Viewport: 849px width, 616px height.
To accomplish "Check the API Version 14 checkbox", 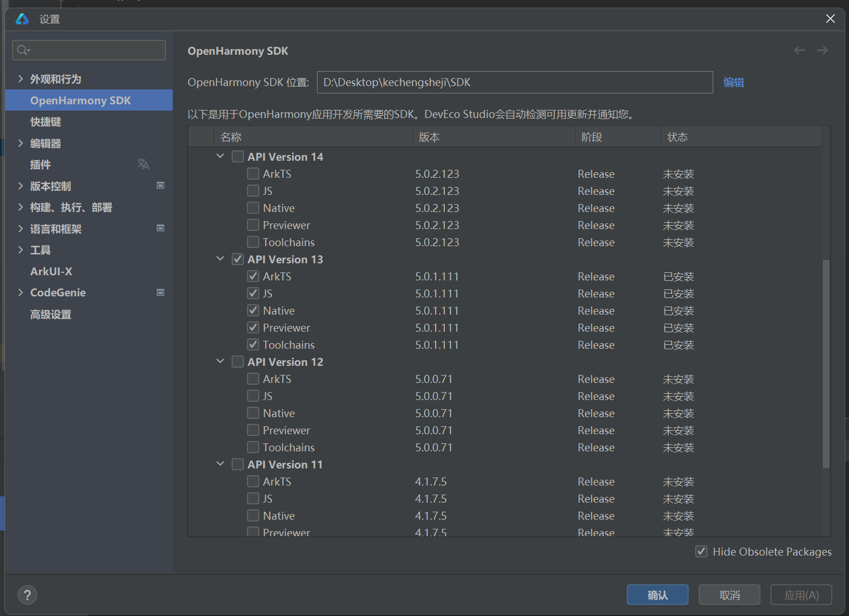I will click(238, 157).
